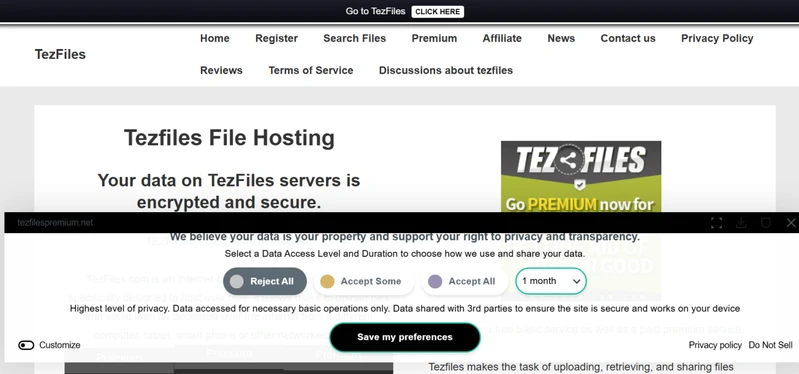
Task: Open the Register menu item
Action: point(276,38)
